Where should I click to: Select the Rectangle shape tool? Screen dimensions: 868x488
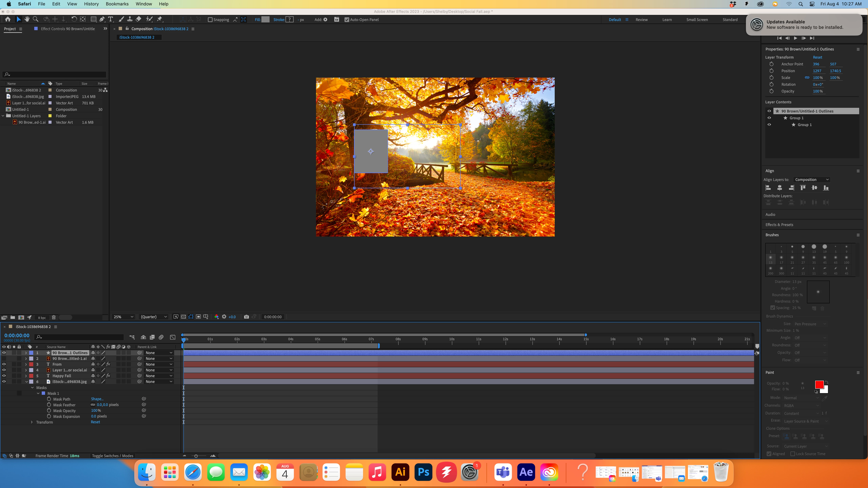coord(93,19)
